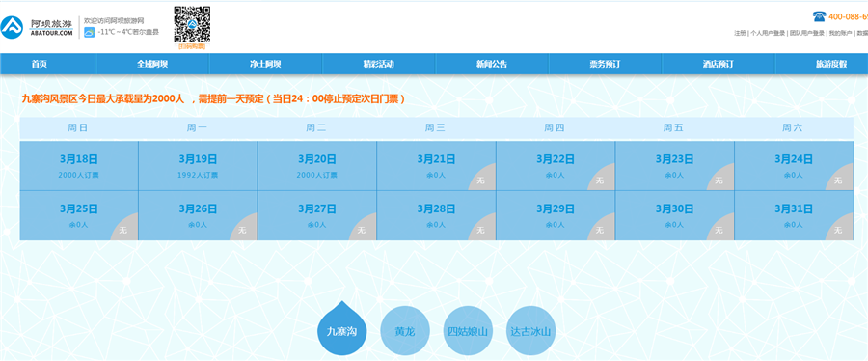Select the 达古冰山 scenic area circle

pyautogui.click(x=530, y=331)
